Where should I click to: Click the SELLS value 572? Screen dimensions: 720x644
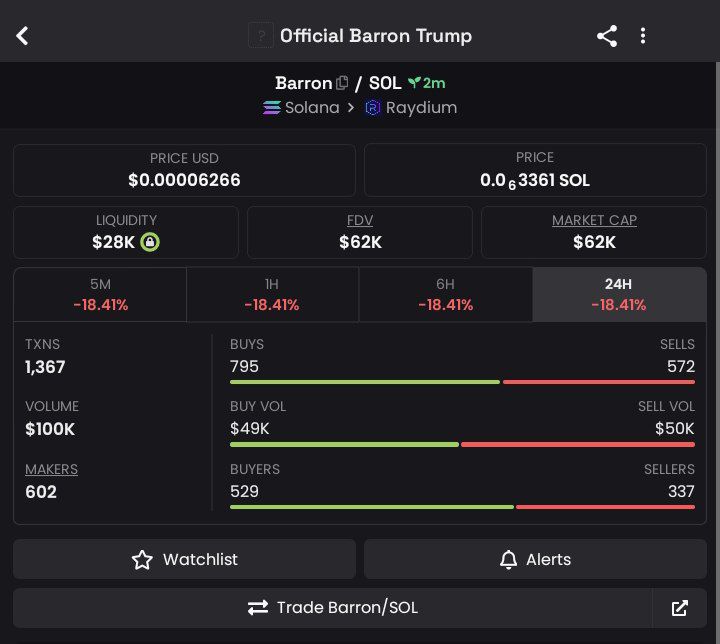(681, 367)
